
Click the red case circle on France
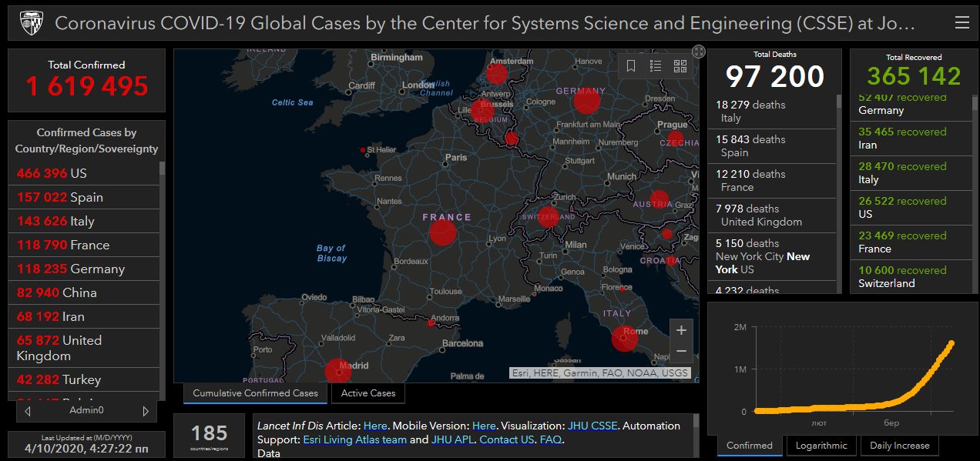pyautogui.click(x=442, y=232)
